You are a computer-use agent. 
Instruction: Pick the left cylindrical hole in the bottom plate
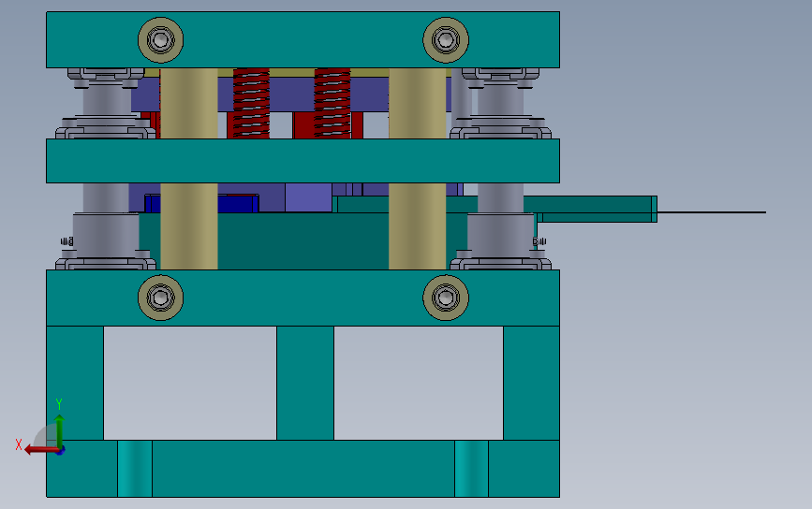(x=135, y=469)
